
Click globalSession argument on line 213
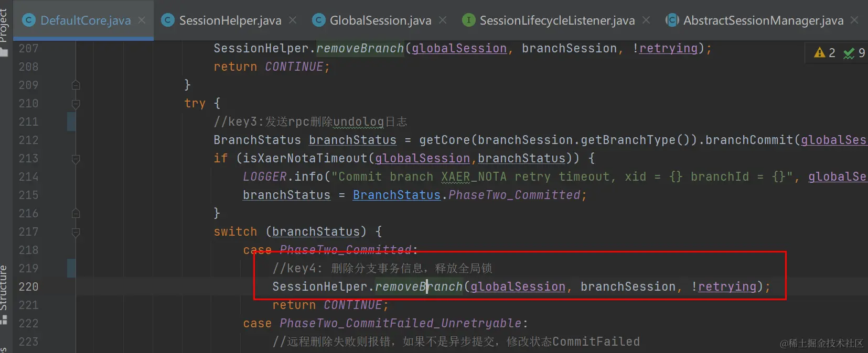pyautogui.click(x=423, y=158)
